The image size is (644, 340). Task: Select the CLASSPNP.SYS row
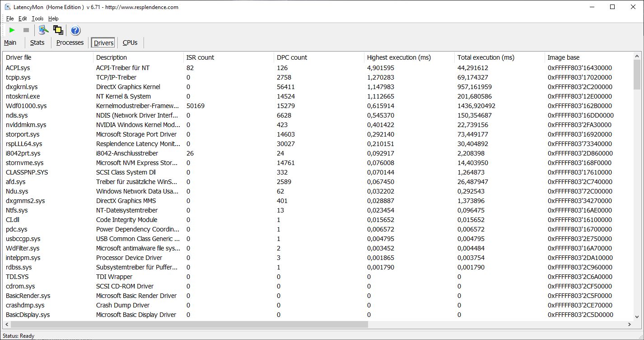tap(318, 172)
